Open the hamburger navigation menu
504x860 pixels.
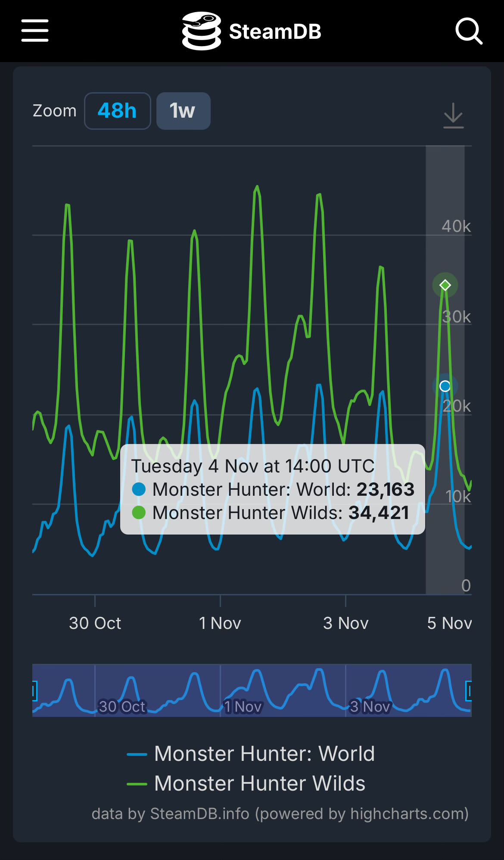[x=35, y=31]
